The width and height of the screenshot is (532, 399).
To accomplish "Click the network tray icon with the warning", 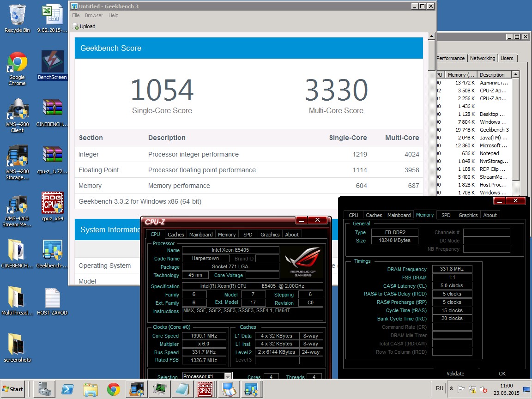I will pyautogui.click(x=472, y=389).
